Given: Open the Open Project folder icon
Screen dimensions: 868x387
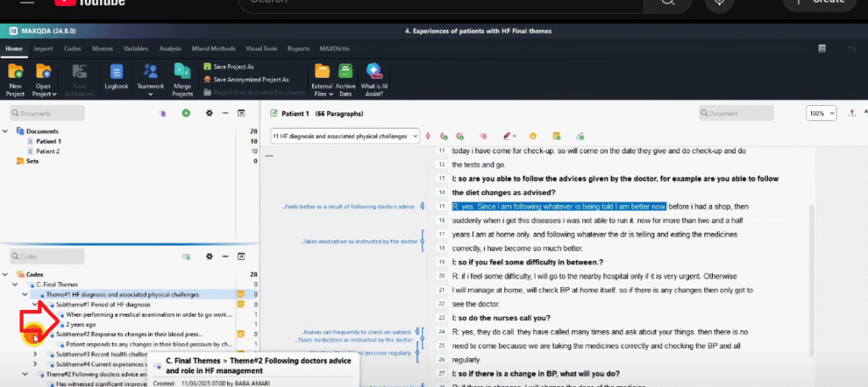Looking at the screenshot, I should coord(44,71).
